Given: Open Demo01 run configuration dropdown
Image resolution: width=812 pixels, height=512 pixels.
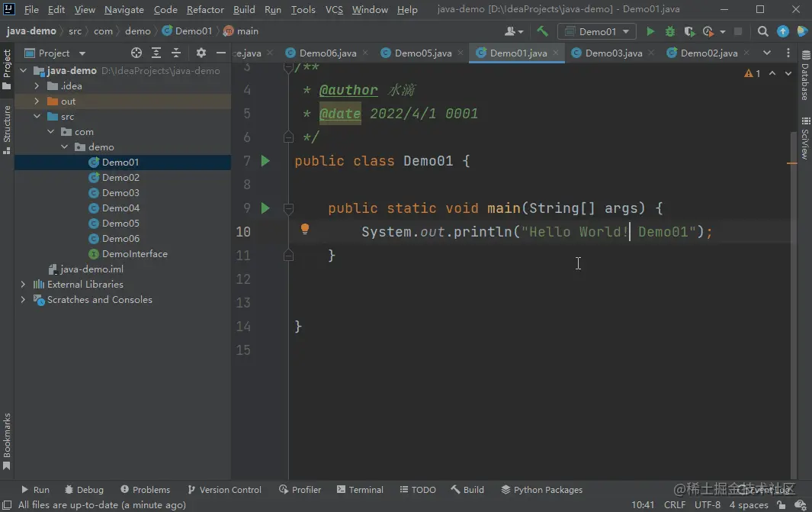Looking at the screenshot, I should coord(596,31).
